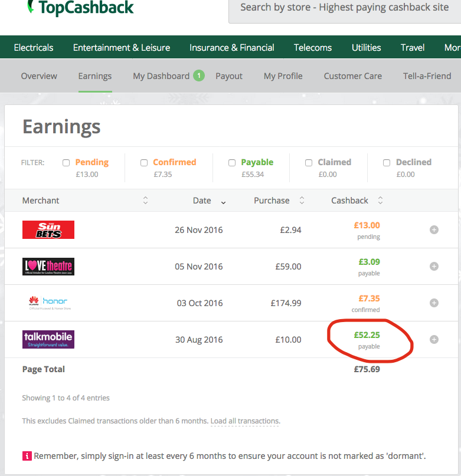Viewport: 461px width, 476px height.
Task: Click the Sun Bets merchant logo
Action: [x=48, y=230]
